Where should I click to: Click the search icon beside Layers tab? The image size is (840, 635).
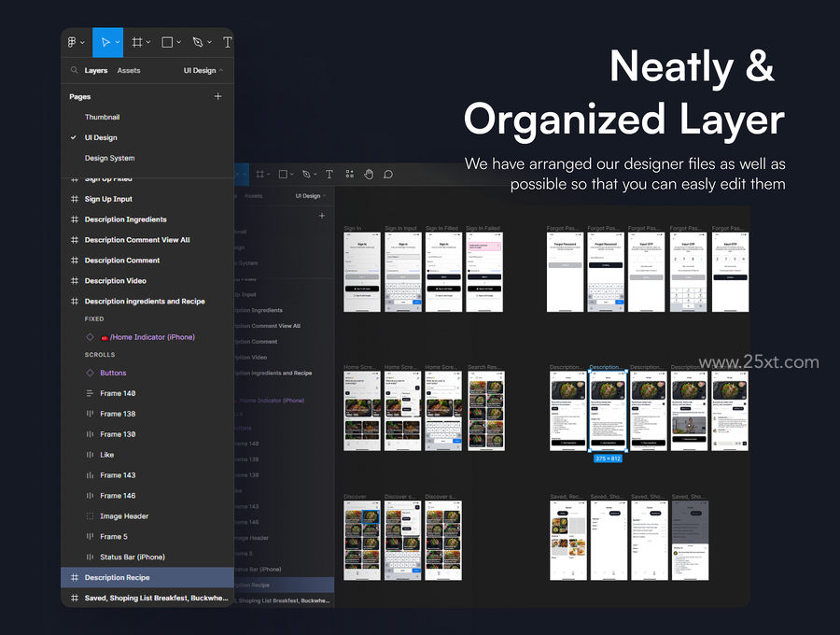(x=75, y=70)
